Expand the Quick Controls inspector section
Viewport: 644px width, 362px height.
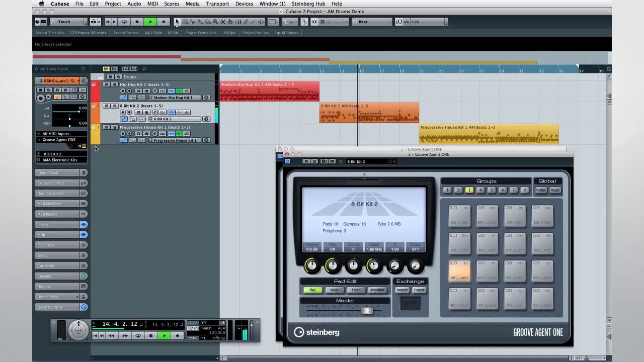coord(61,307)
